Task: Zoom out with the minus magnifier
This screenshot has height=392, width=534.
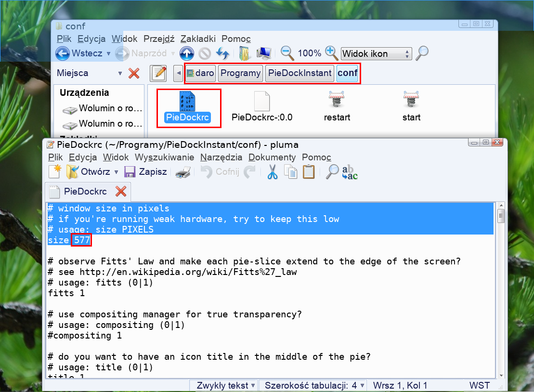Action: 287,53
